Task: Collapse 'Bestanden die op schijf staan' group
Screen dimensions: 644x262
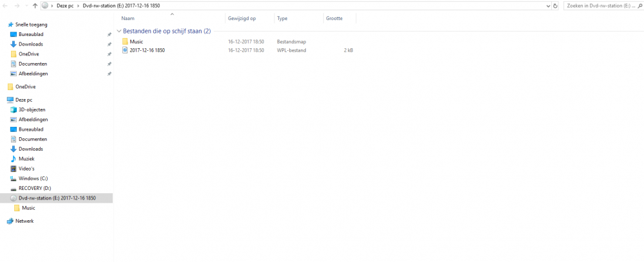Action: pos(119,31)
